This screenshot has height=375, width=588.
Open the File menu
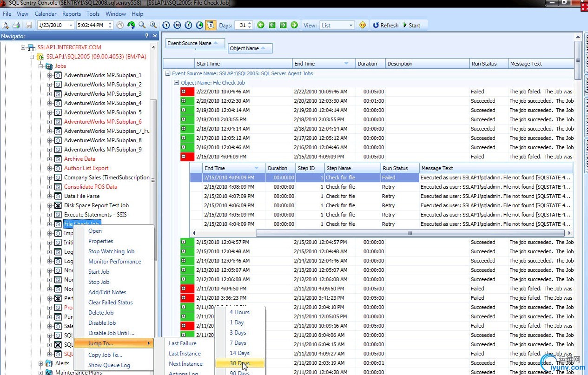pos(7,14)
